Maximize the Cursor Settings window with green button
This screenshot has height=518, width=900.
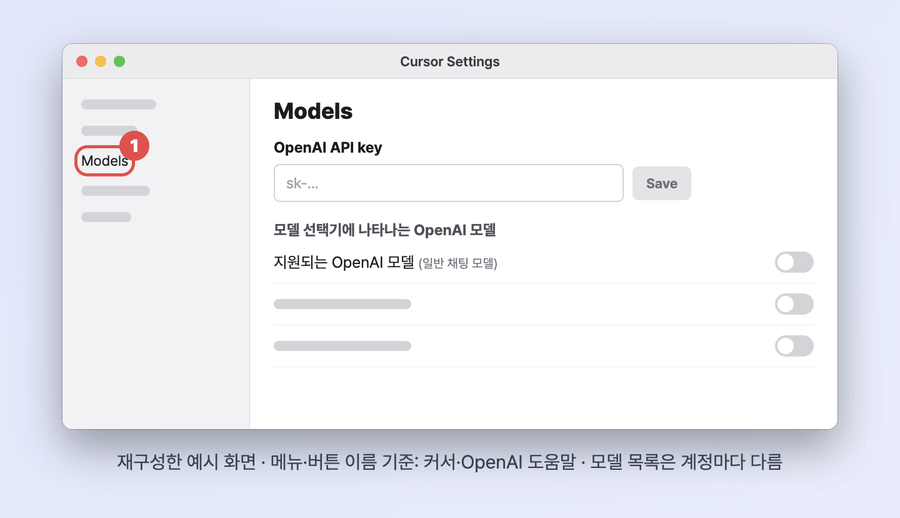click(x=119, y=61)
